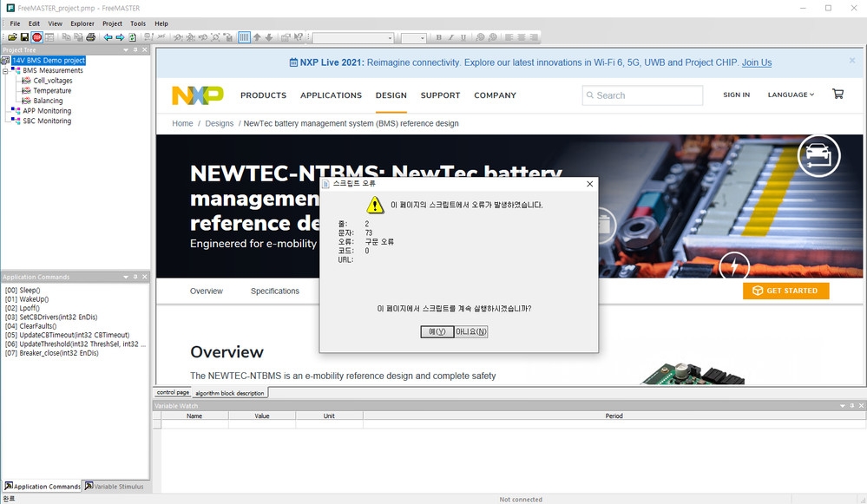Image resolution: width=867 pixels, height=504 pixels.
Task: Save the project with the floppy disk icon
Action: point(24,37)
